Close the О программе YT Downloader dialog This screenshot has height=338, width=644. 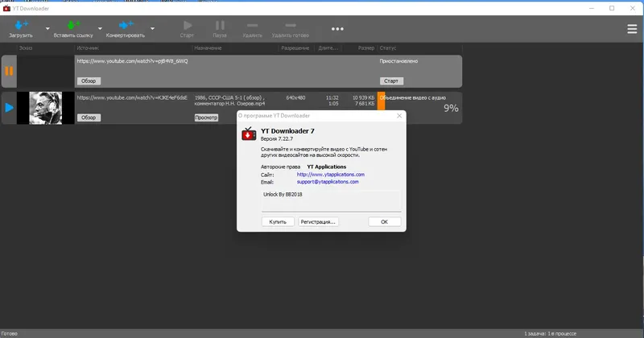pos(399,116)
